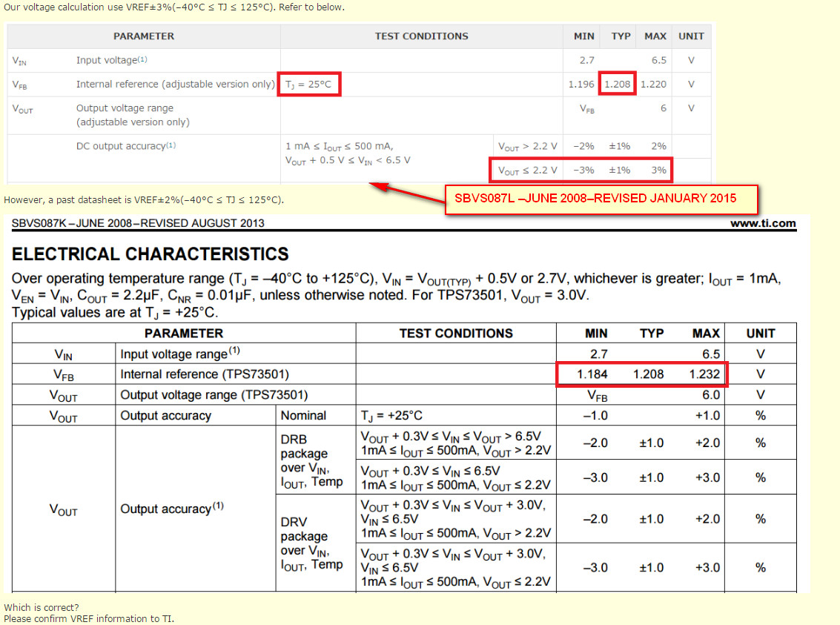Click the −3% MIN accuracy value
840x625 pixels.
(584, 170)
